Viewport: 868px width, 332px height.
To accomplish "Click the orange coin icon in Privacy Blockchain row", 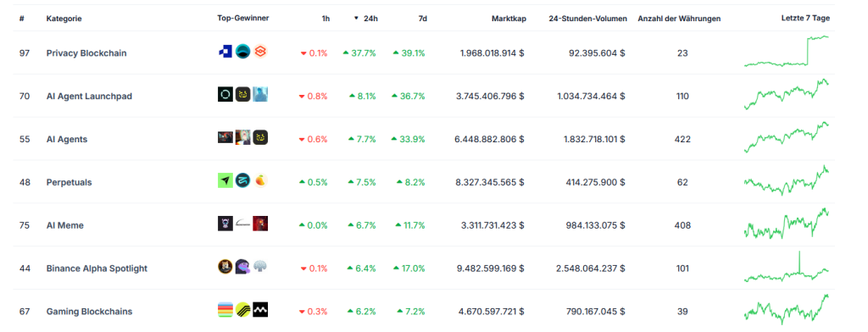I will point(261,52).
